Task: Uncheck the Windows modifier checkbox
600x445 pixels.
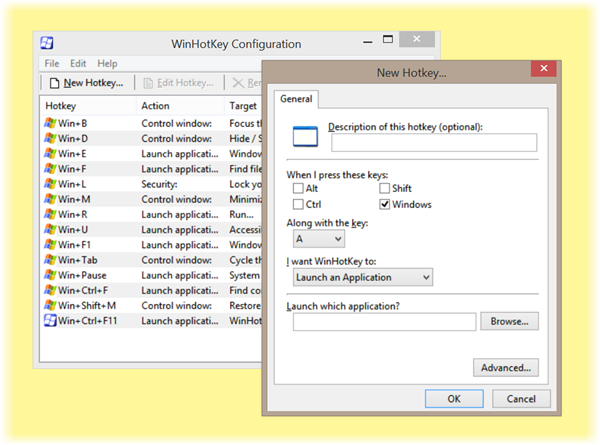Action: tap(385, 205)
